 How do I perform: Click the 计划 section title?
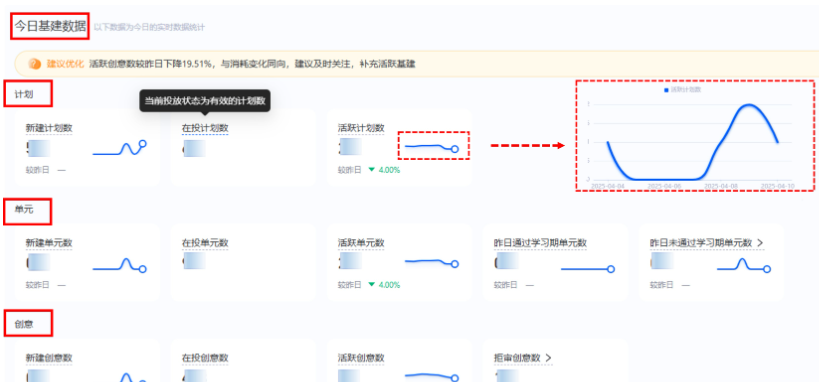[24, 94]
